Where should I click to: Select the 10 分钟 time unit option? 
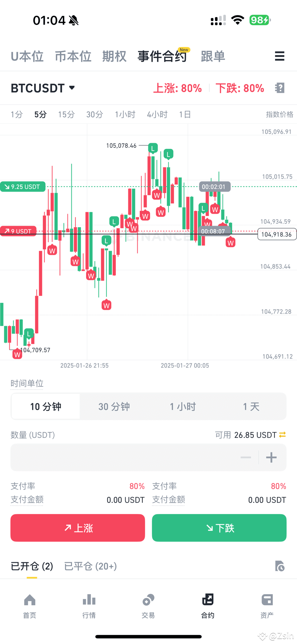click(46, 406)
